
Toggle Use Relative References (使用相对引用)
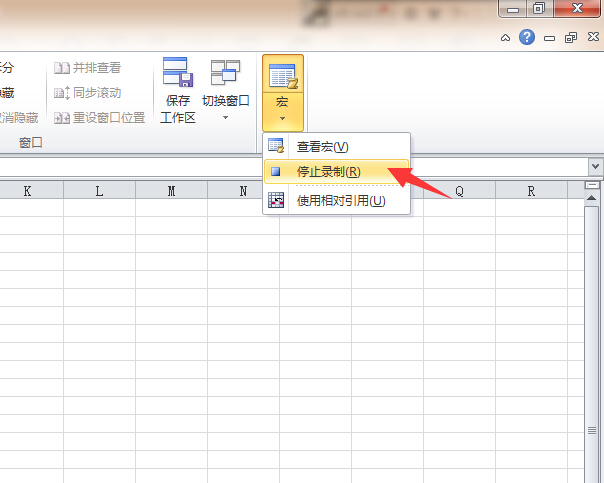click(x=340, y=201)
